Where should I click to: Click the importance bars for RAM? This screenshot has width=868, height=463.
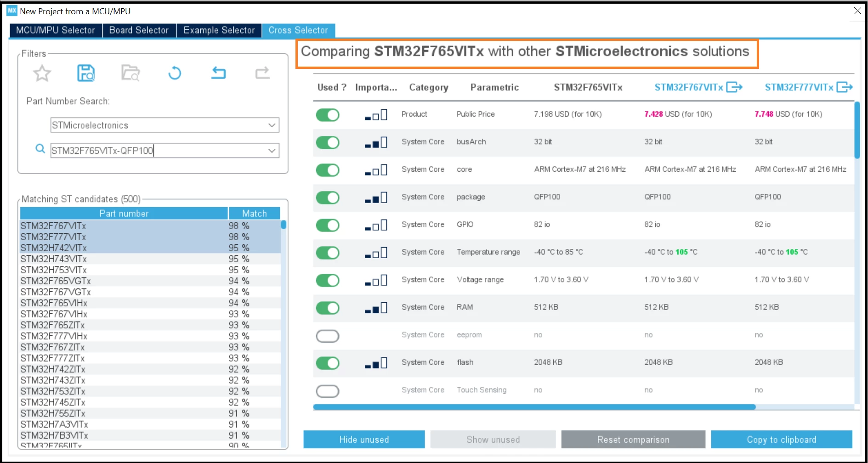(376, 308)
